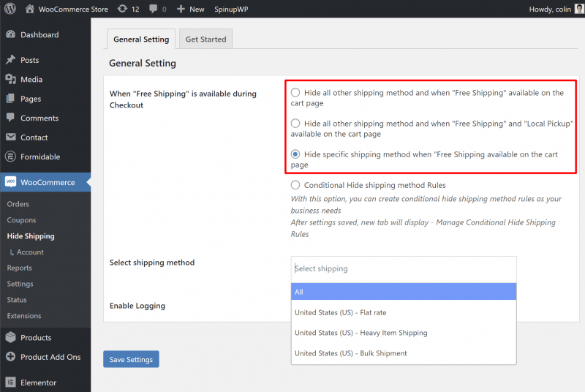585x392 pixels.
Task: Click the home icon beside WooCommerce Store
Action: pyautogui.click(x=29, y=9)
